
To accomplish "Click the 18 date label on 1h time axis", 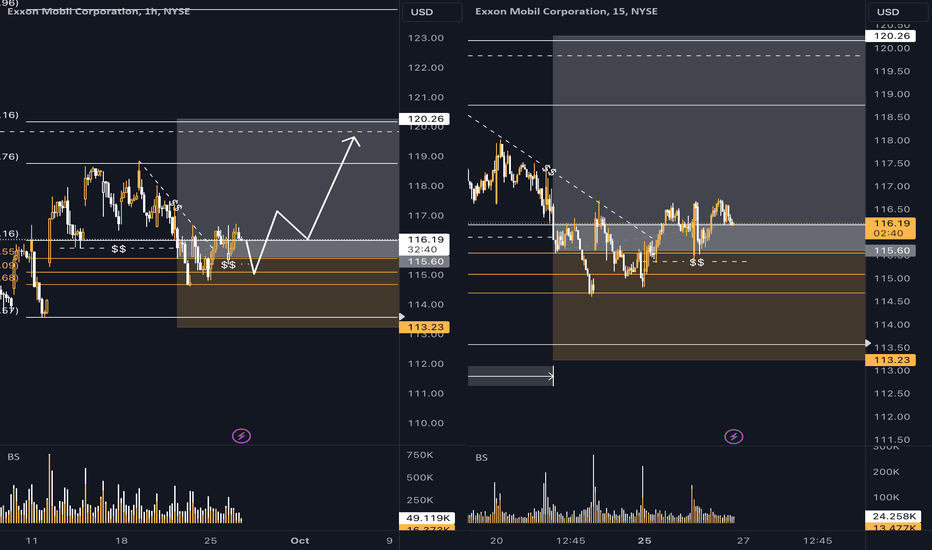I will [121, 540].
